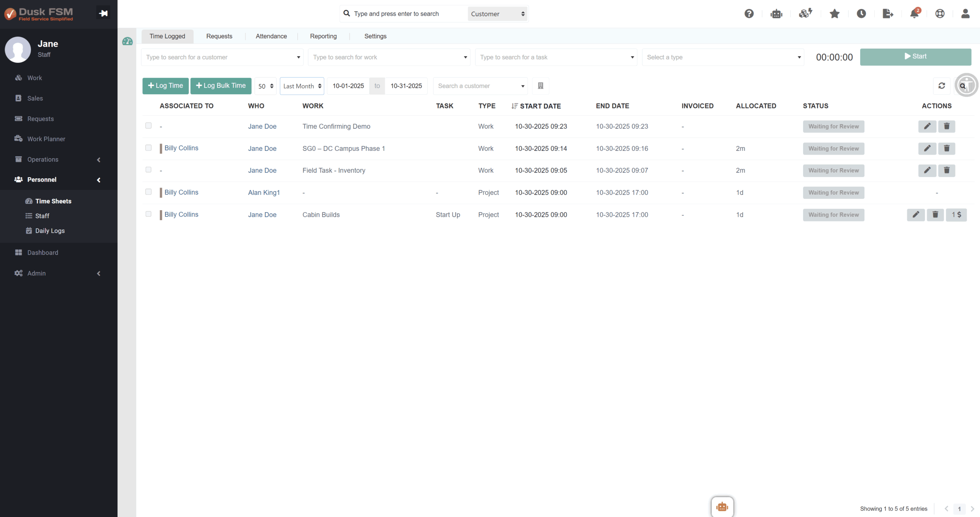Open the chatbot icon at the bottom
Viewport: 980px width, 517px height.
(x=722, y=507)
